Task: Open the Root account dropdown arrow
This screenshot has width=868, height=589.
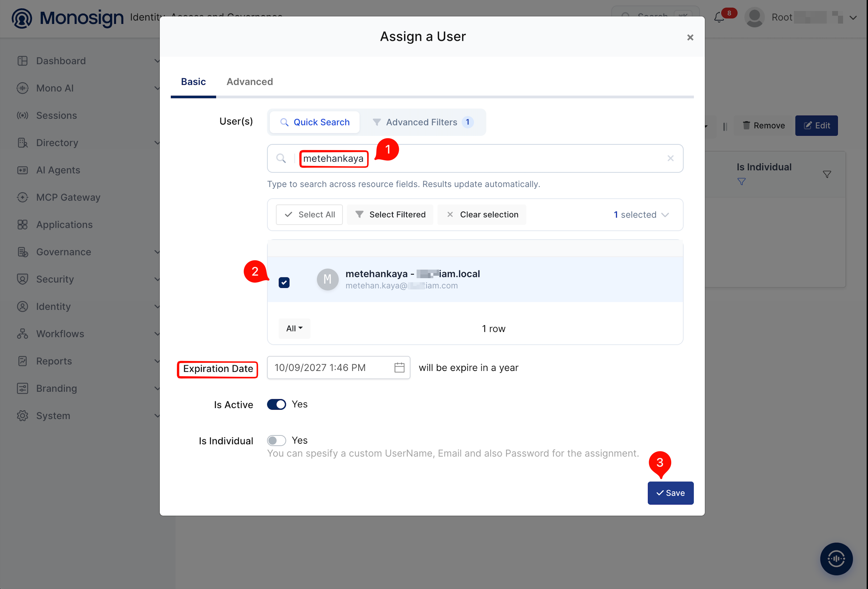Action: point(853,17)
